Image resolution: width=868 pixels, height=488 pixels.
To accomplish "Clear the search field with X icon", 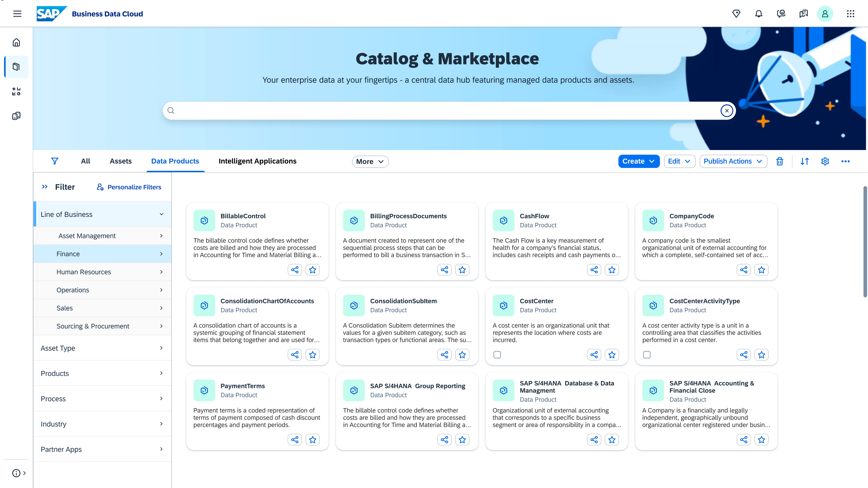I will (726, 111).
